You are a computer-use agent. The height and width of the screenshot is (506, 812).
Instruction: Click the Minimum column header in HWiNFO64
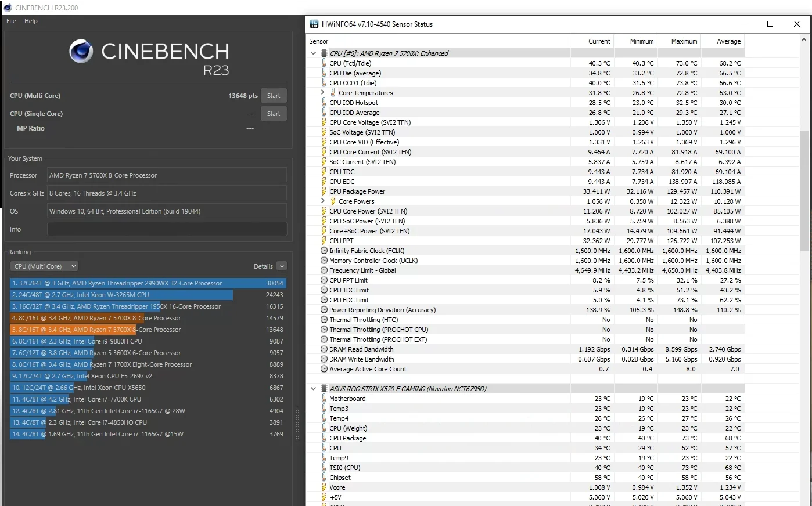[635, 41]
